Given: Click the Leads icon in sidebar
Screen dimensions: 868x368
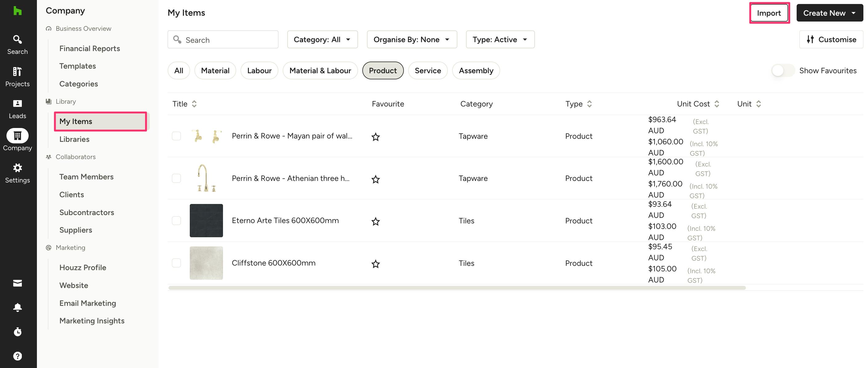Looking at the screenshot, I should coord(17,109).
